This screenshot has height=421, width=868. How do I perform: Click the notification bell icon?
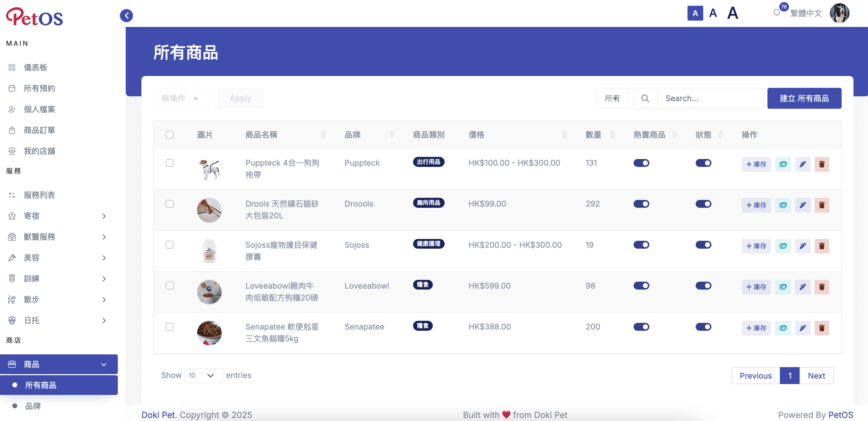pyautogui.click(x=776, y=13)
